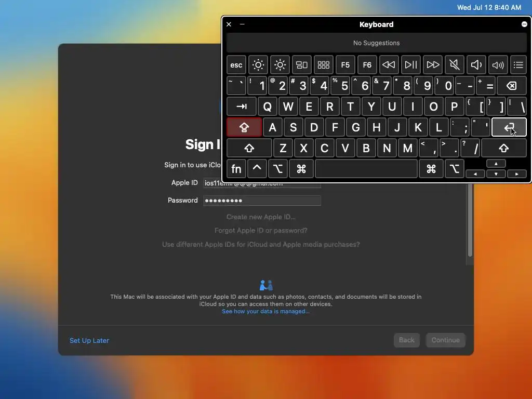
Task: Click the tilde backtick key
Action: click(x=236, y=86)
